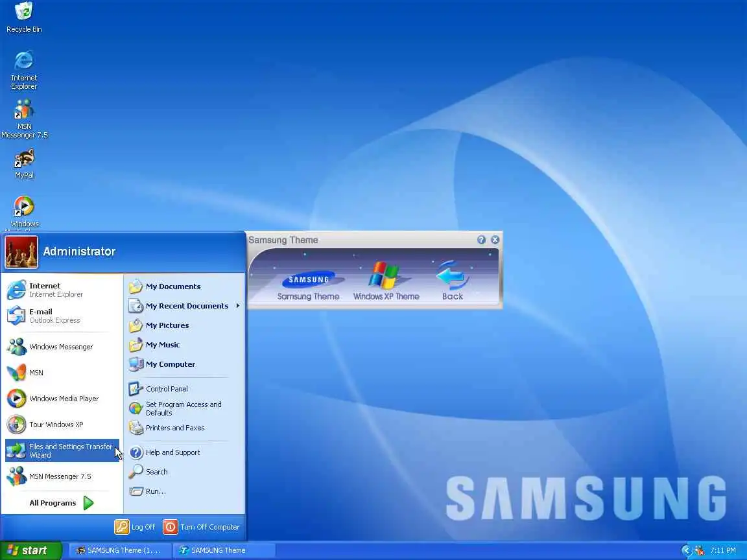
Task: Open the Recycle Bin desktop icon
Action: point(24,17)
